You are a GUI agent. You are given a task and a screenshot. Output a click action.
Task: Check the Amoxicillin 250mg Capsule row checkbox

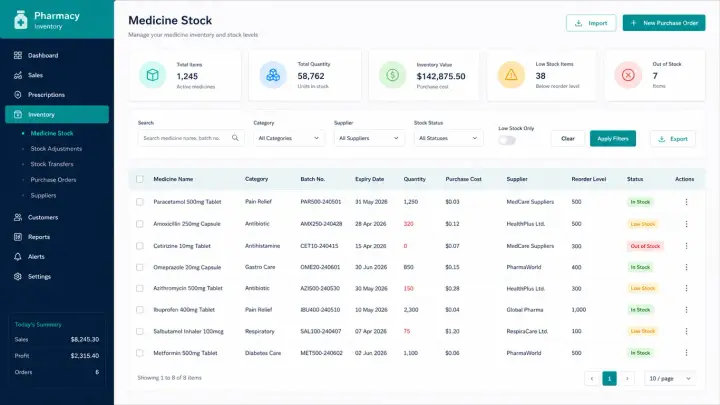point(140,224)
